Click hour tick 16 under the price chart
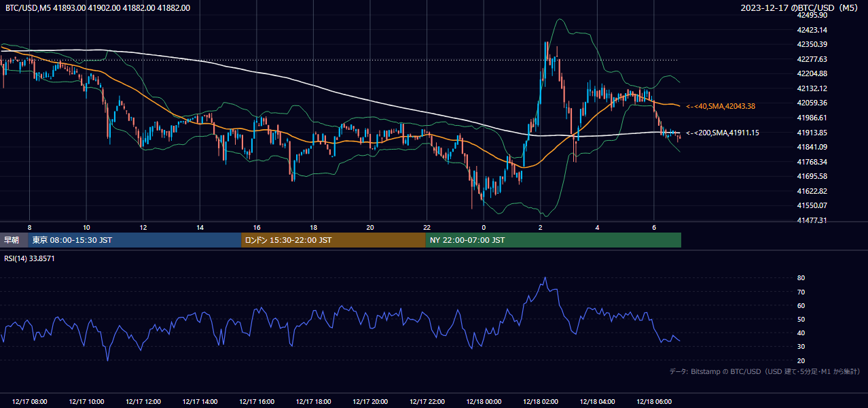Screen dimensions: 868x408 (256, 227)
